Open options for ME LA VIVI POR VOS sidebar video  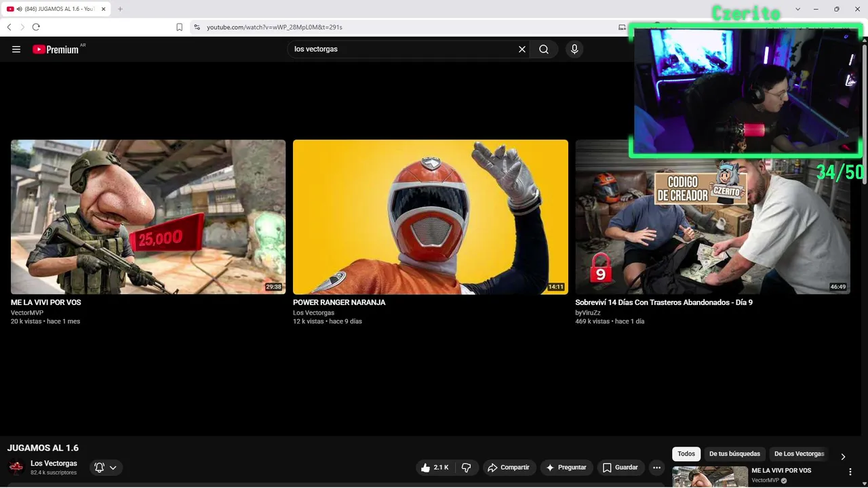click(850, 472)
